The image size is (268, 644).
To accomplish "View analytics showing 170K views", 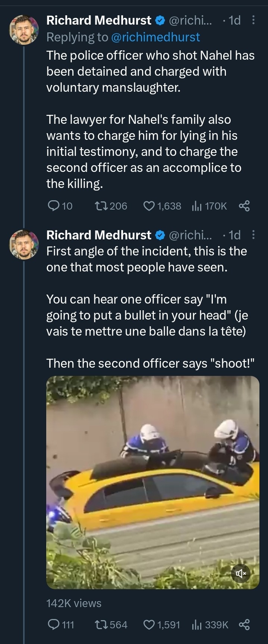I will coord(196,206).
